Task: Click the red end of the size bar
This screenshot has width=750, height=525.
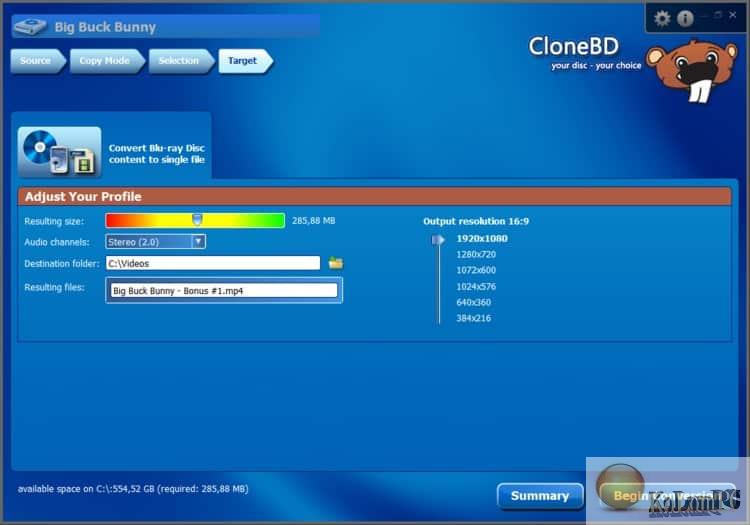Action: coord(112,220)
